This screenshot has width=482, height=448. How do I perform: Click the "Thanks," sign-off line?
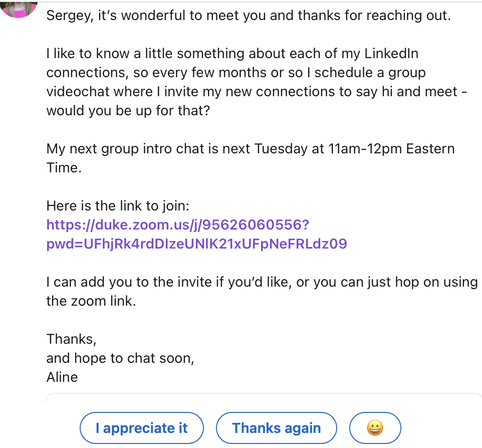click(71, 339)
